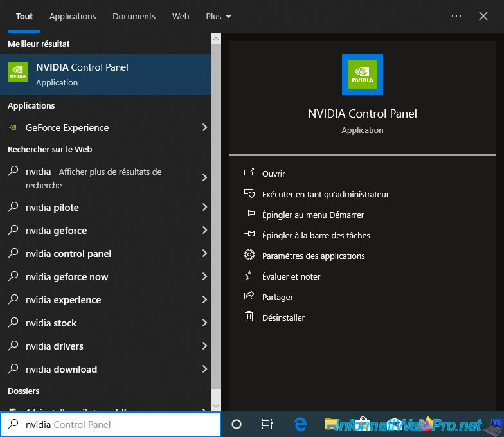Choose Évaluer et noter
This screenshot has width=504, height=437.
tap(291, 276)
